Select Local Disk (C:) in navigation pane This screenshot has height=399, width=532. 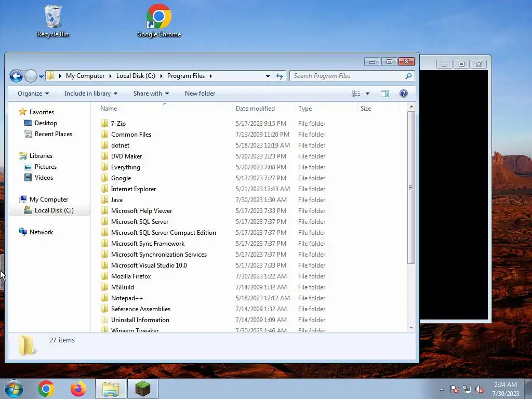pos(49,210)
